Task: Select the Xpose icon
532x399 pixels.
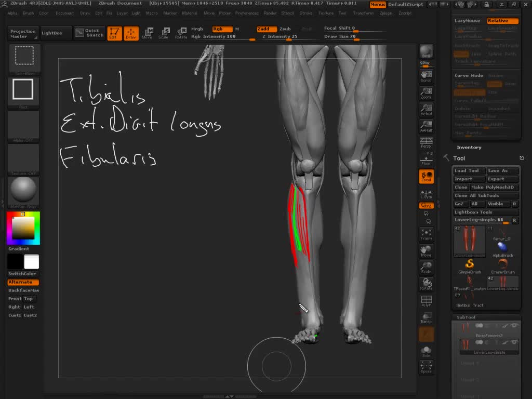Action: click(426, 367)
